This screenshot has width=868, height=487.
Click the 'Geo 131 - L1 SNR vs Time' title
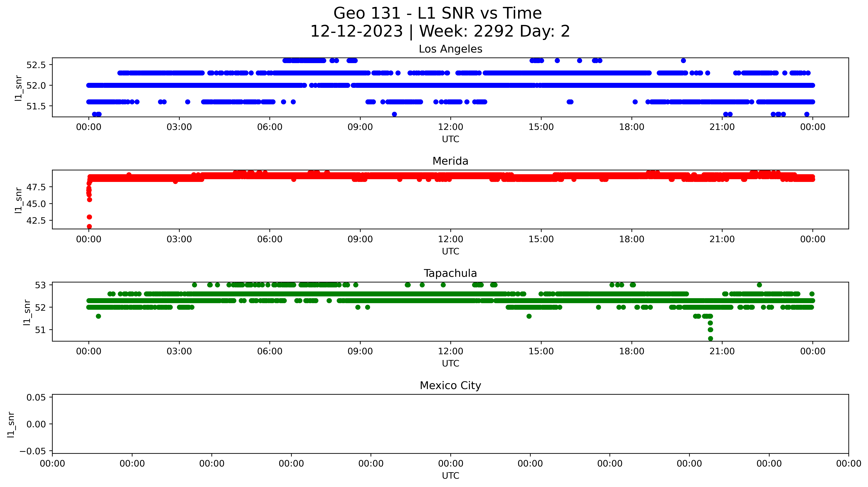point(437,13)
